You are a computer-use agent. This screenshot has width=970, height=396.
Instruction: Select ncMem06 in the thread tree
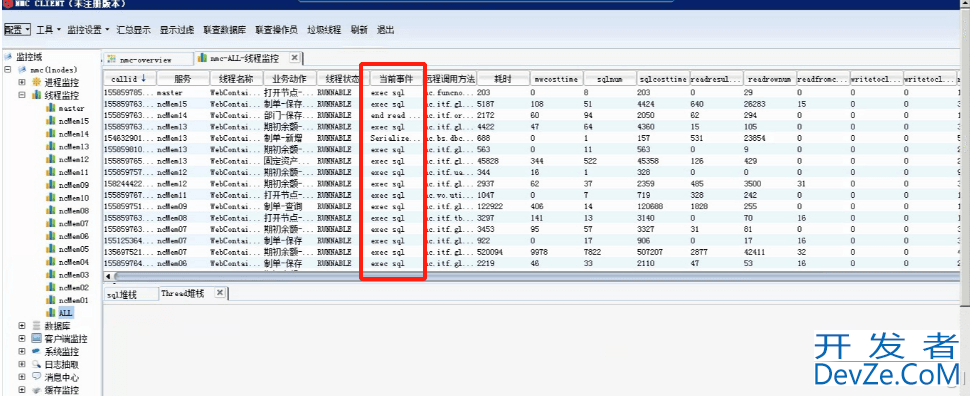click(73, 236)
